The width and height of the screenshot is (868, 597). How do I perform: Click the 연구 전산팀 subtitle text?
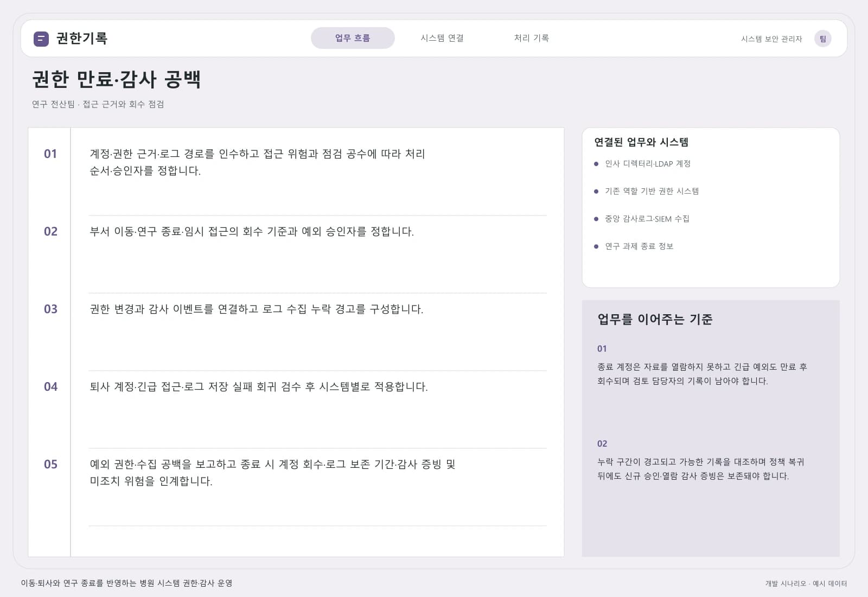[x=98, y=104]
